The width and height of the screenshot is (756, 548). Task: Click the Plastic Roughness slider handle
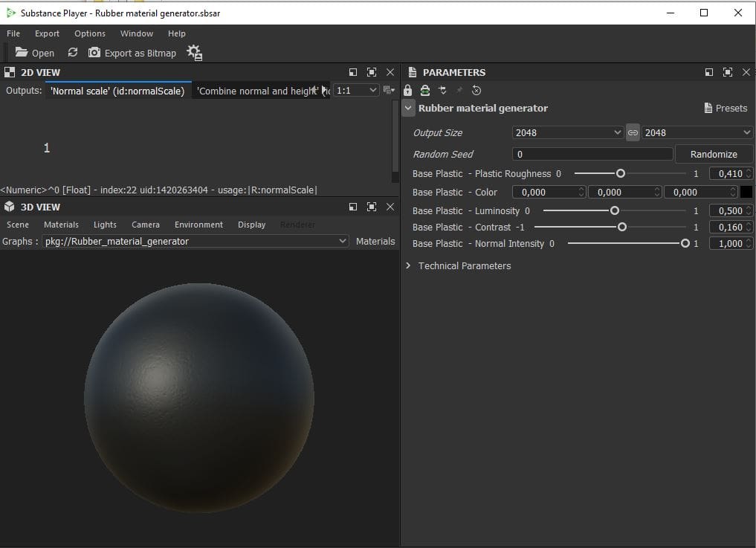click(621, 173)
